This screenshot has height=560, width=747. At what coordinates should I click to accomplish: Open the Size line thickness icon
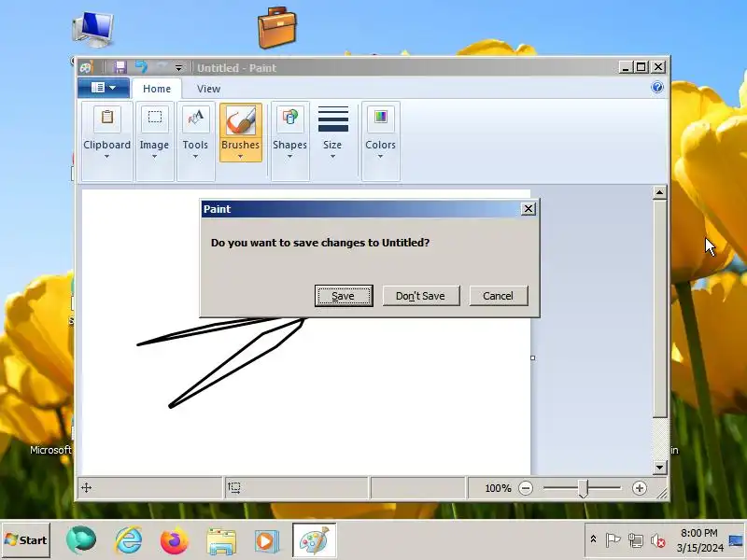click(332, 119)
